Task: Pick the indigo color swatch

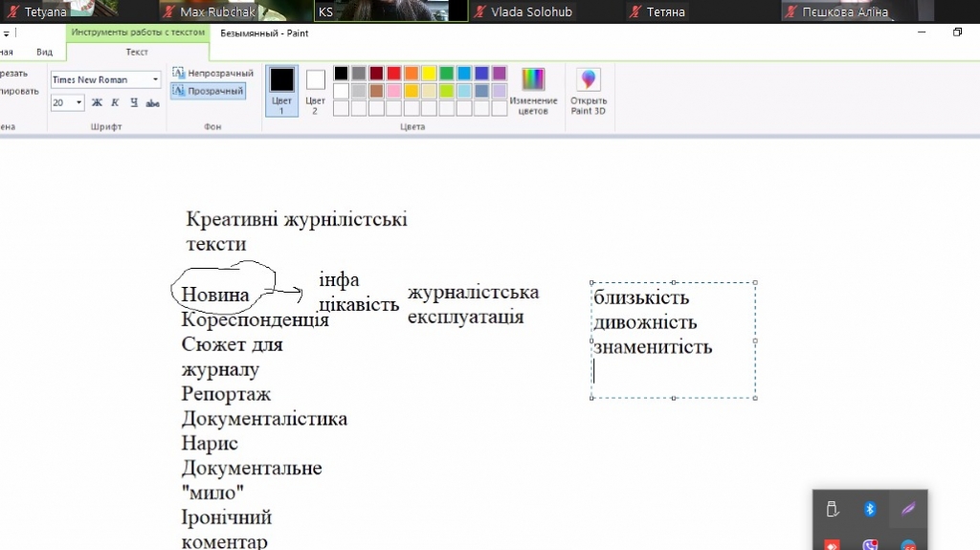Action: point(481,73)
